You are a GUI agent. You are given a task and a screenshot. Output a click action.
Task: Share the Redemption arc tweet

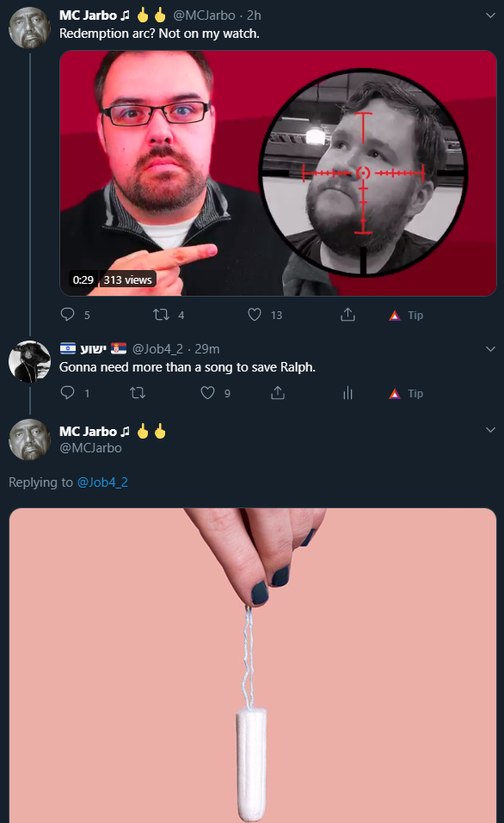347,315
